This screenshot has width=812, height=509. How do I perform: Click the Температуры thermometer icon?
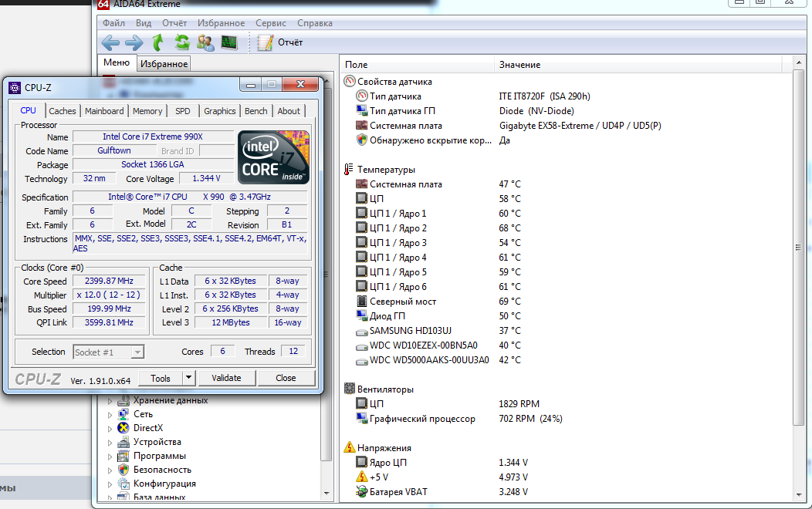coord(349,169)
